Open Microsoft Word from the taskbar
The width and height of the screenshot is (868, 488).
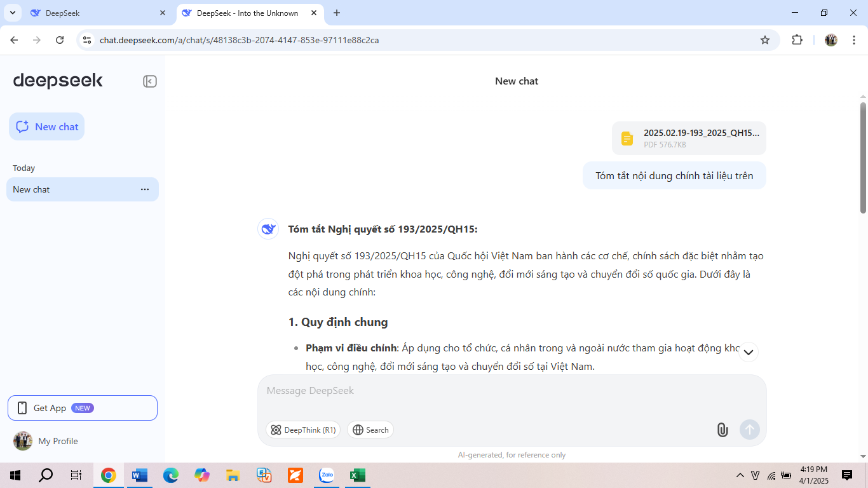140,475
